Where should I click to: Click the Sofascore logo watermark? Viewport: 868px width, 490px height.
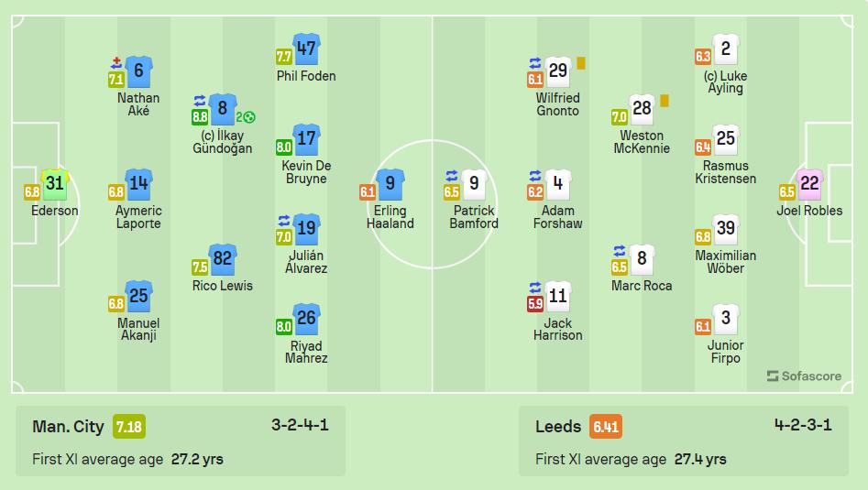[x=804, y=376]
